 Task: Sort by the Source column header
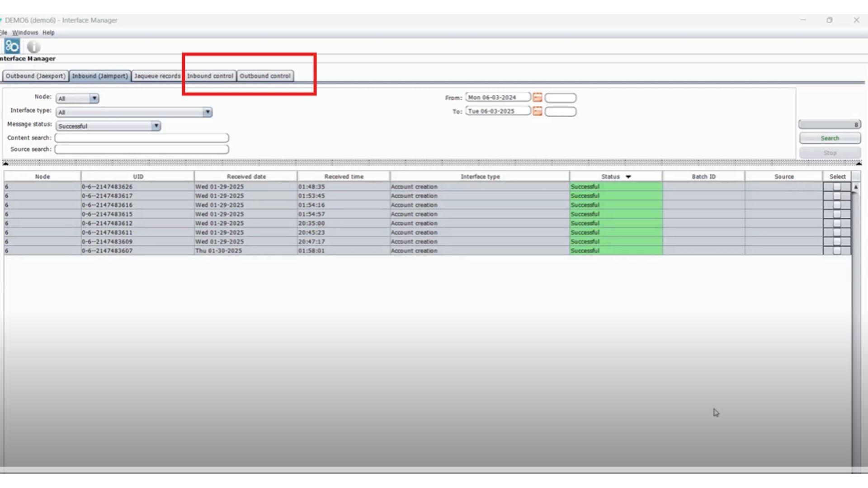point(784,177)
